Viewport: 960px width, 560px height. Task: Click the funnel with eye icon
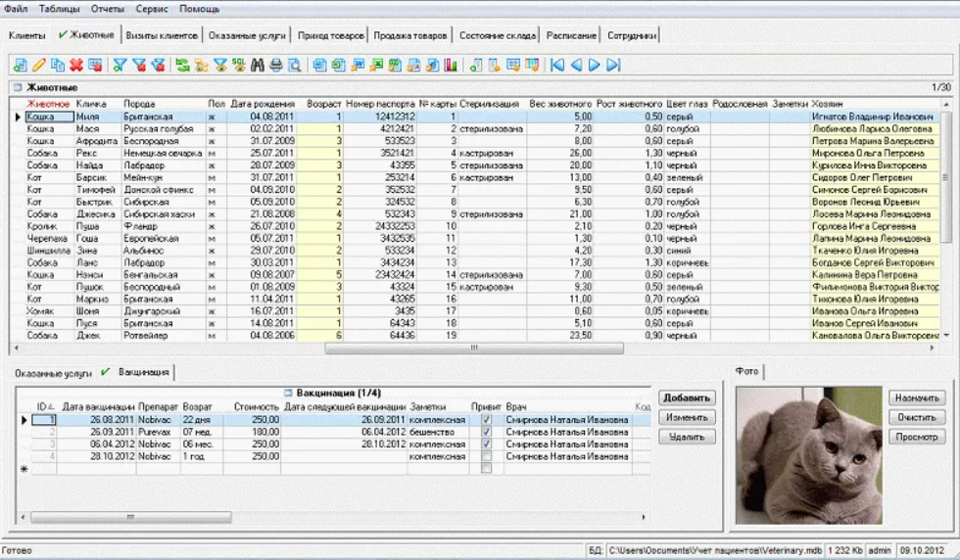tap(219, 65)
